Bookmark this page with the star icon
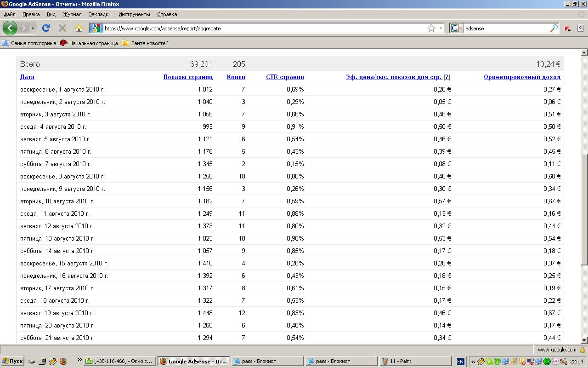This screenshot has width=588, height=368. [431, 28]
